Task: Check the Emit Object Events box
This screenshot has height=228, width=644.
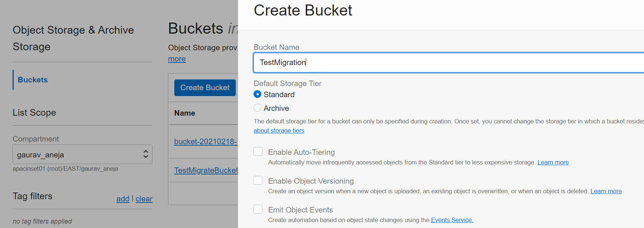Action: 258,209
